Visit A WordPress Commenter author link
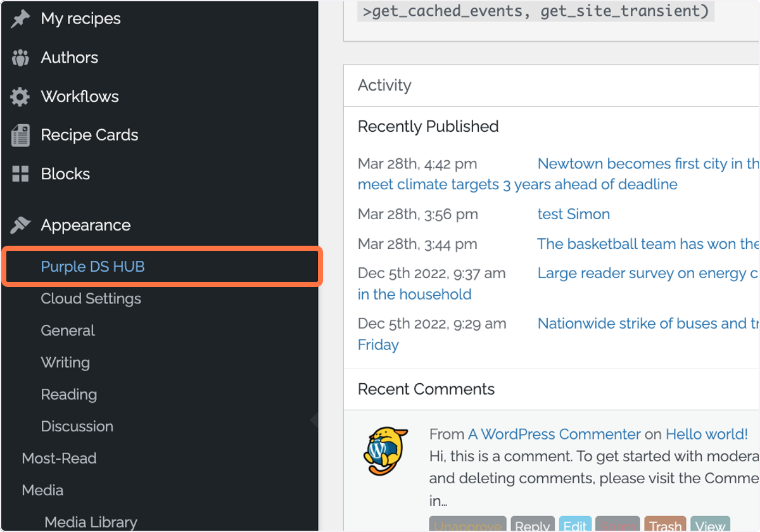Screen dimensions: 760x532 tap(554, 434)
